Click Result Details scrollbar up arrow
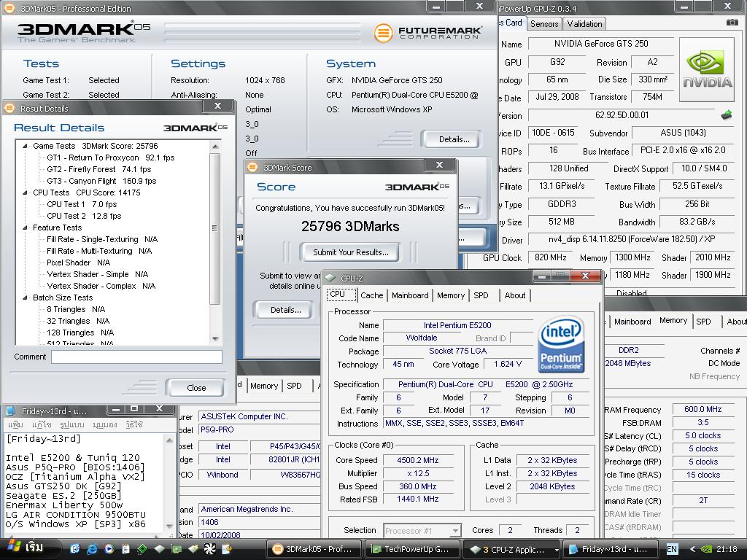This screenshot has height=560, width=747. pyautogui.click(x=215, y=146)
